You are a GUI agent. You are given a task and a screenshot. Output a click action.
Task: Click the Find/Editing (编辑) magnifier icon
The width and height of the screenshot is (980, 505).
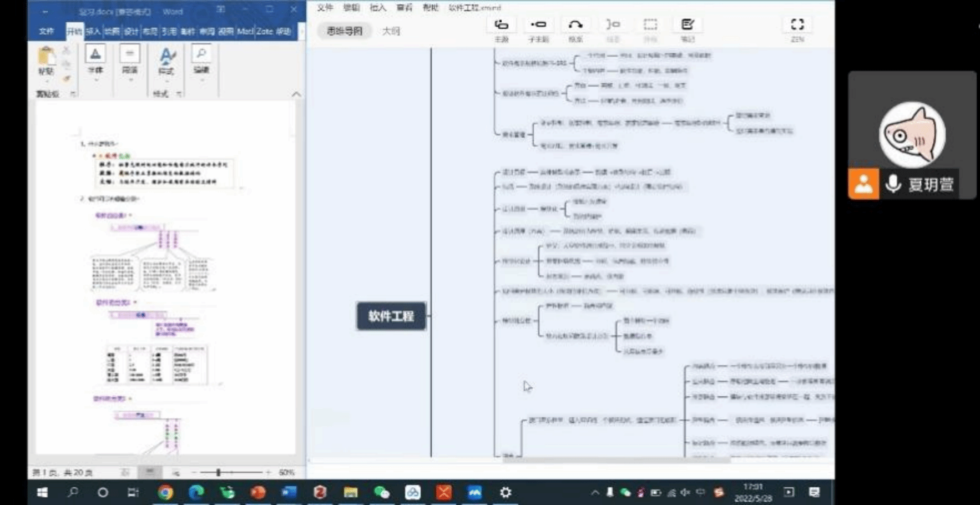[x=201, y=54]
